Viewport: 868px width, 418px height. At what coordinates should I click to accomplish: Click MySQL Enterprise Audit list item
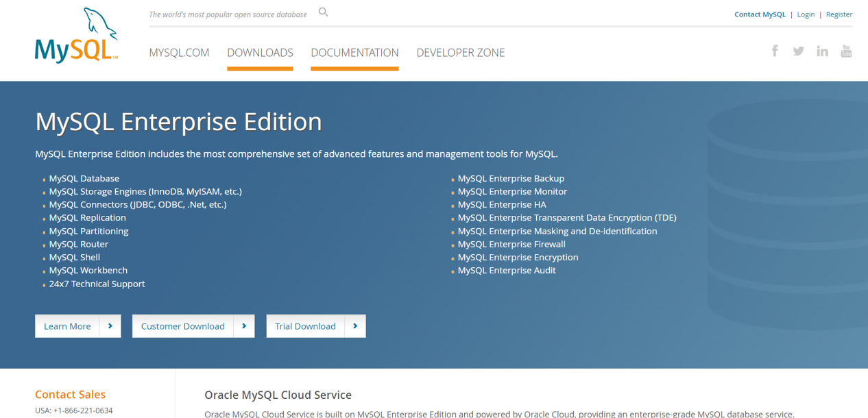pos(507,270)
